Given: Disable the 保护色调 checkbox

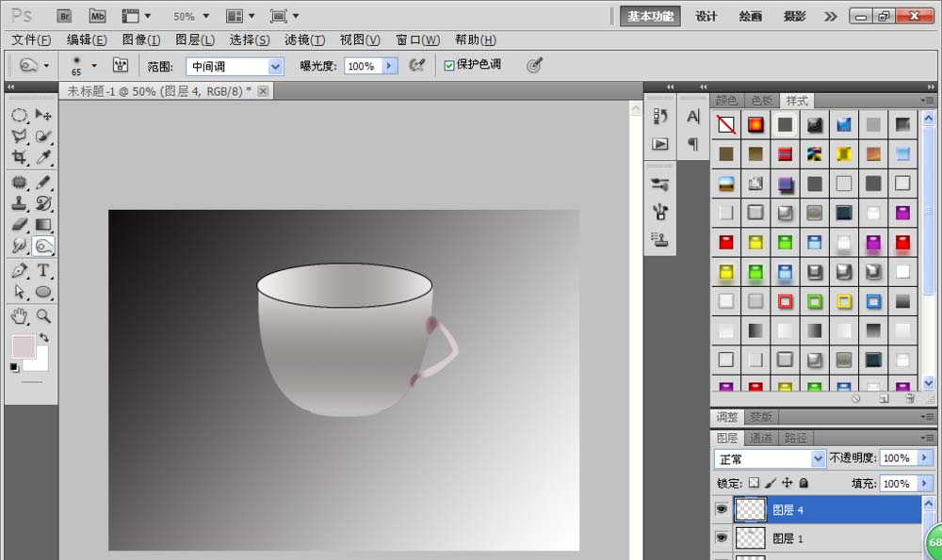Looking at the screenshot, I should coord(447,65).
